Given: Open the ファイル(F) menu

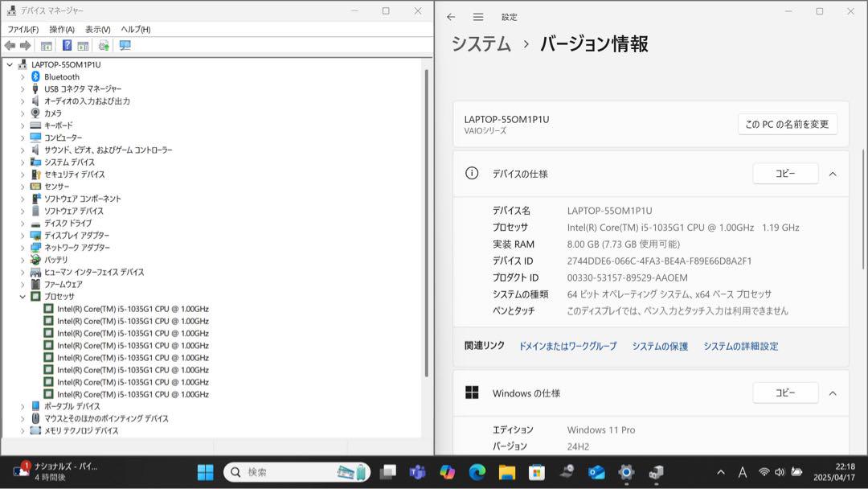Looking at the screenshot, I should [x=23, y=29].
